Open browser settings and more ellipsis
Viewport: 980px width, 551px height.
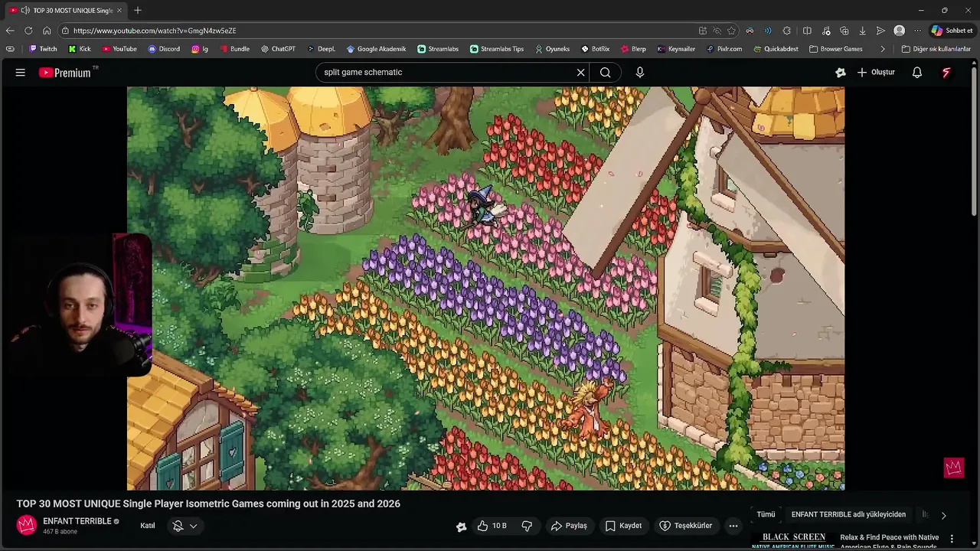(917, 31)
